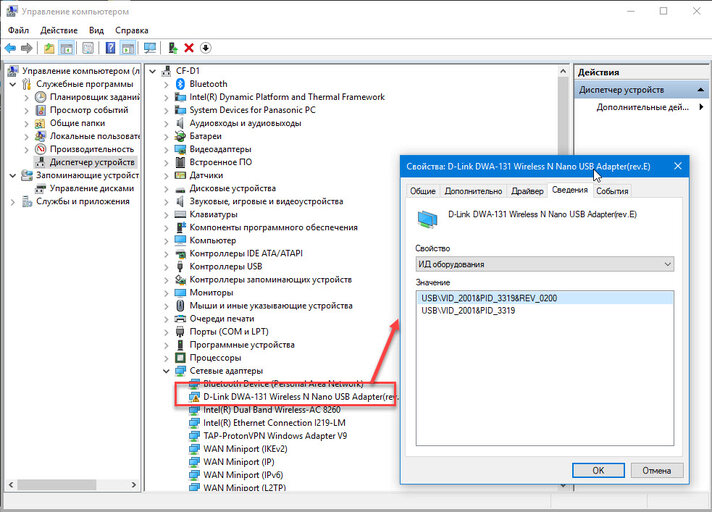Open the Вид menu
Viewport: 712px width, 512px height.
coord(96,30)
